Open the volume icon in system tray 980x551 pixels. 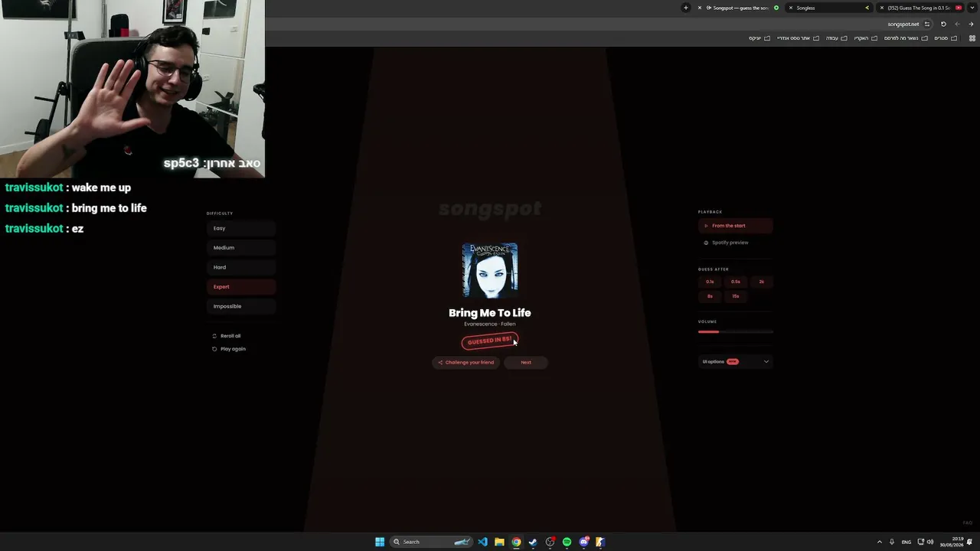click(930, 542)
